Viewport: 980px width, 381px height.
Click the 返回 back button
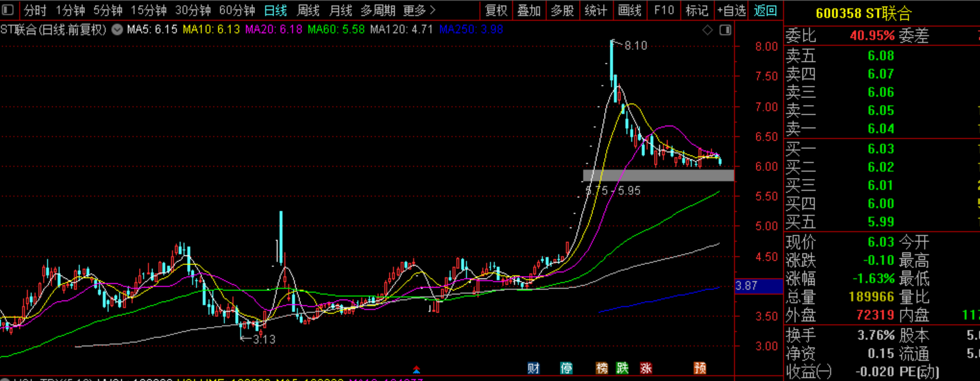765,10
